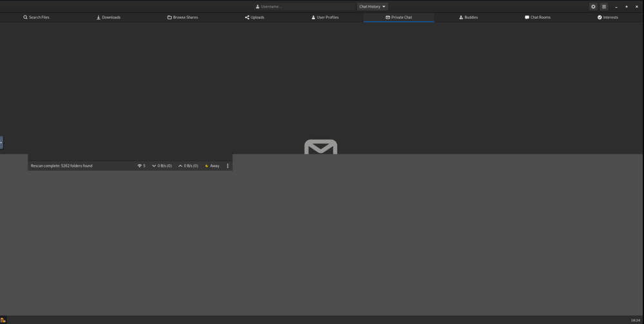
Task: Switch to the Buddies tab
Action: coord(468,17)
